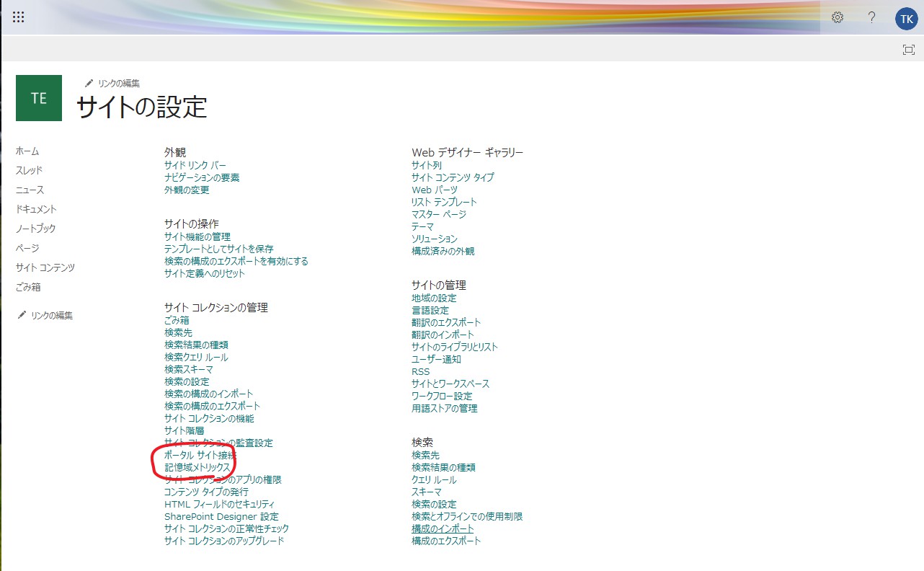Screen dimensions: 924x571
Task: Go to ホーム in left navigation
Action: pos(27,151)
